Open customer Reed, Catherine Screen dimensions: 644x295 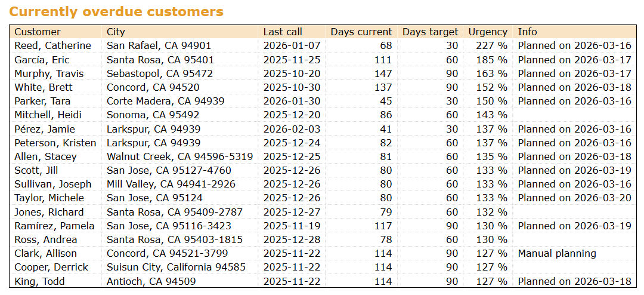(x=53, y=46)
